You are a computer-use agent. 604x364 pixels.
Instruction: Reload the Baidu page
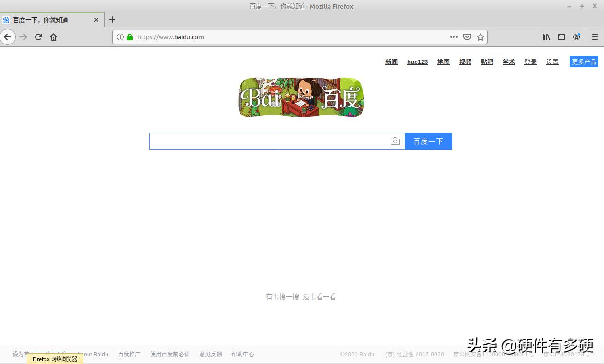click(38, 36)
